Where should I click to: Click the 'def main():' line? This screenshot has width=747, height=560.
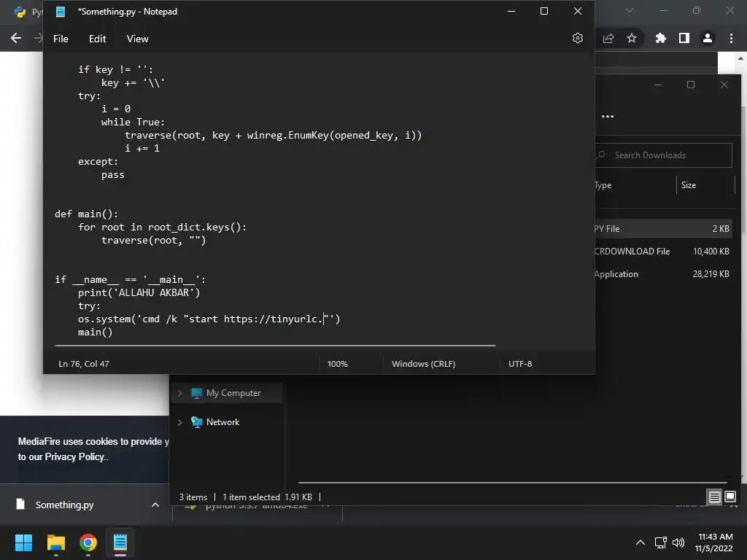pyautogui.click(x=86, y=214)
